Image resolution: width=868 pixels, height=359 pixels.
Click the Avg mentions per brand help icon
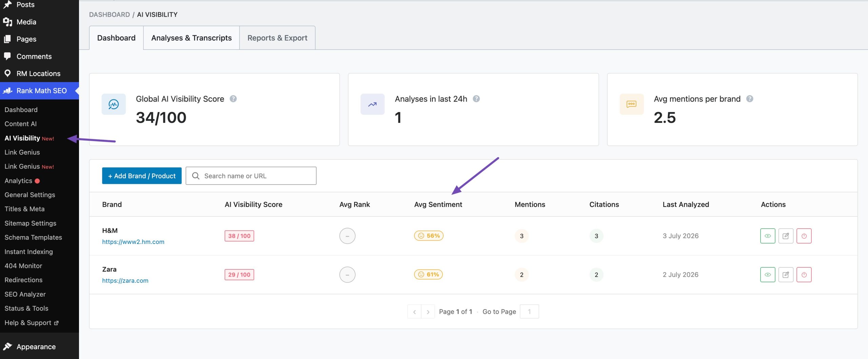(x=750, y=99)
